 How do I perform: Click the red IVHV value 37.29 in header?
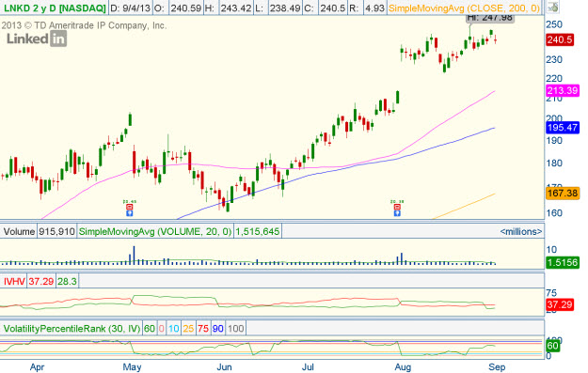point(40,281)
